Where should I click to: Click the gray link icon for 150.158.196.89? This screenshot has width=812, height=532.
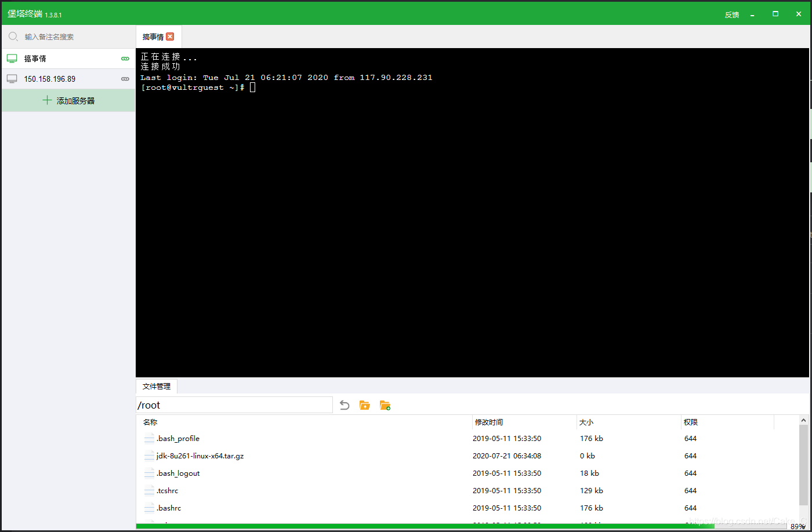point(125,79)
